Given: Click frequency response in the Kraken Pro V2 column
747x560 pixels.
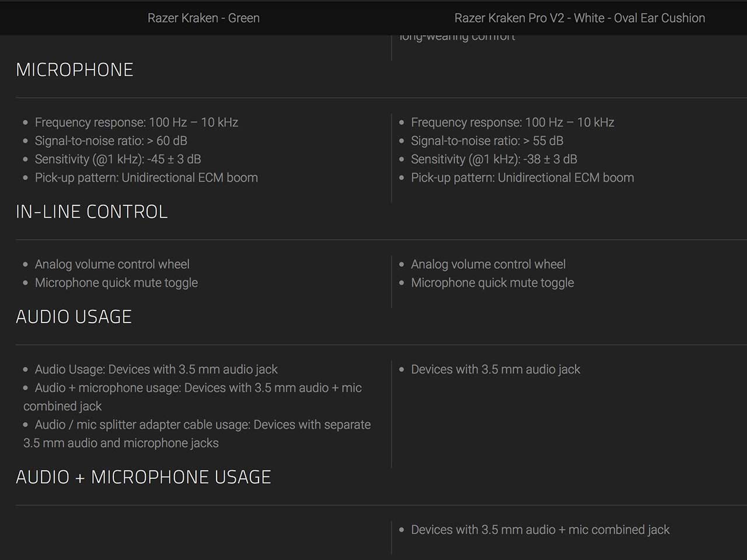Looking at the screenshot, I should click(x=512, y=123).
